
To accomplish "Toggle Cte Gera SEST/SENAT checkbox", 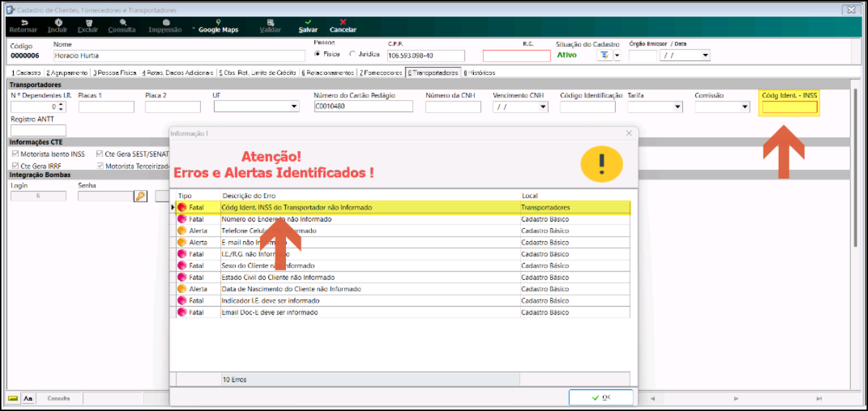I will click(x=99, y=153).
